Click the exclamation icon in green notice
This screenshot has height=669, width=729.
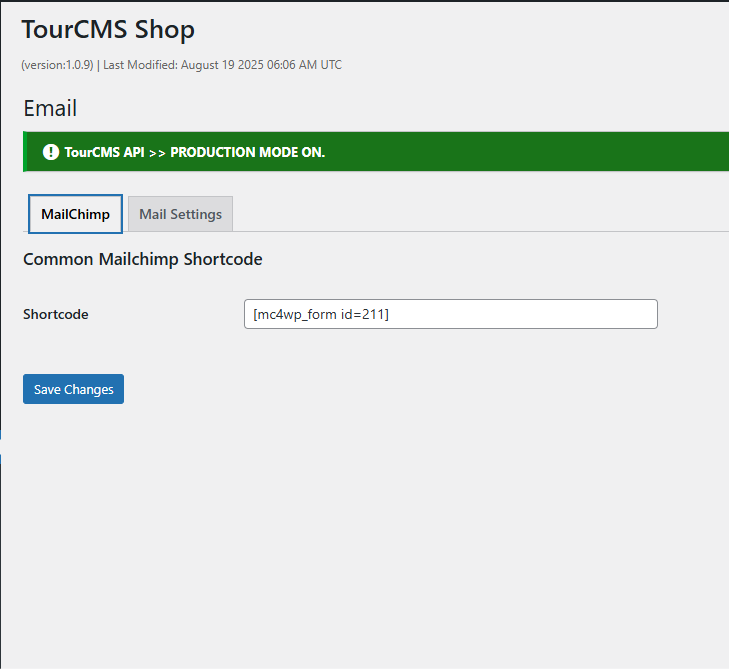point(51,152)
